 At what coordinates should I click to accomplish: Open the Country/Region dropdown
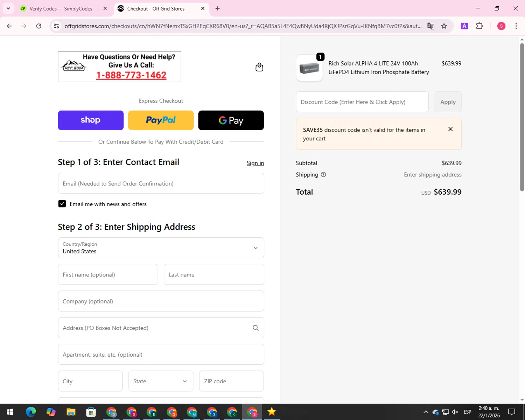tap(161, 248)
